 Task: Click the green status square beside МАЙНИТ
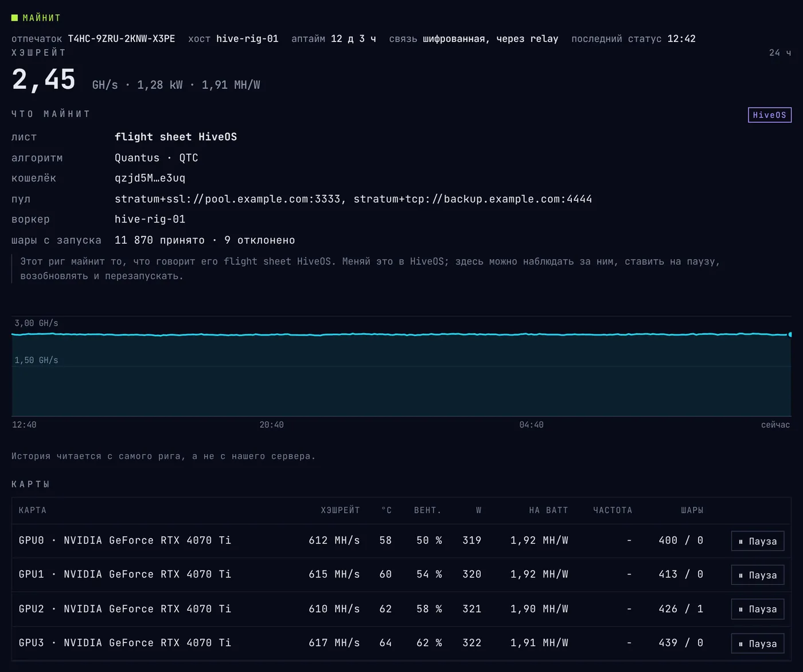point(15,18)
